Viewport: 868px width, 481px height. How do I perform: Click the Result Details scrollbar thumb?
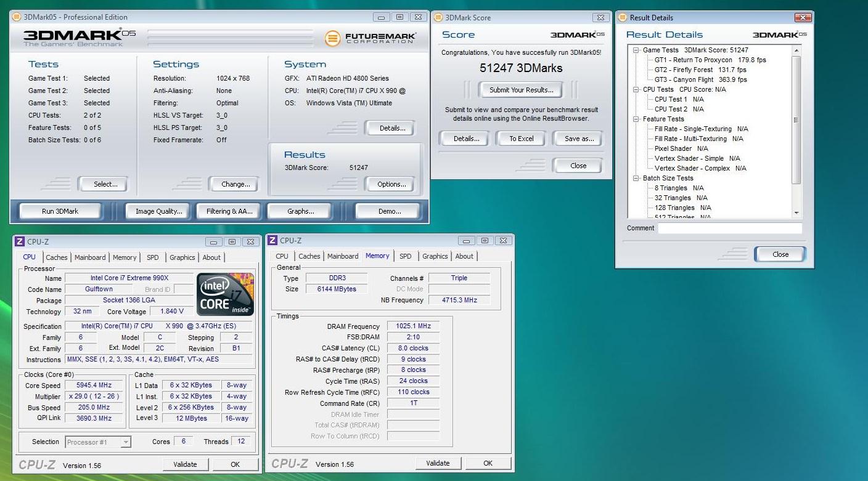(x=796, y=120)
